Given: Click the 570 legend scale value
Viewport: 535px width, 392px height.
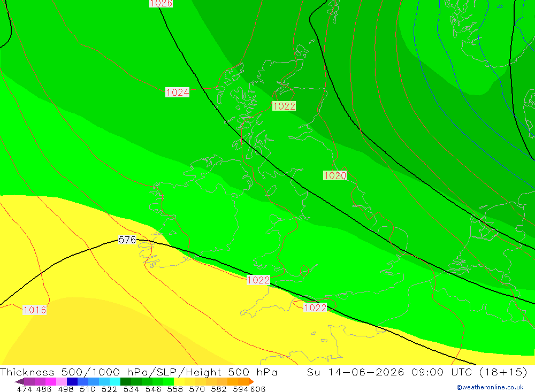Looking at the screenshot, I should click(196, 389).
